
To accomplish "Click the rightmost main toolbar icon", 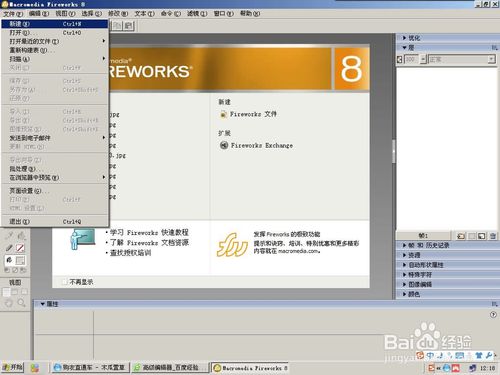I will tap(129, 26).
